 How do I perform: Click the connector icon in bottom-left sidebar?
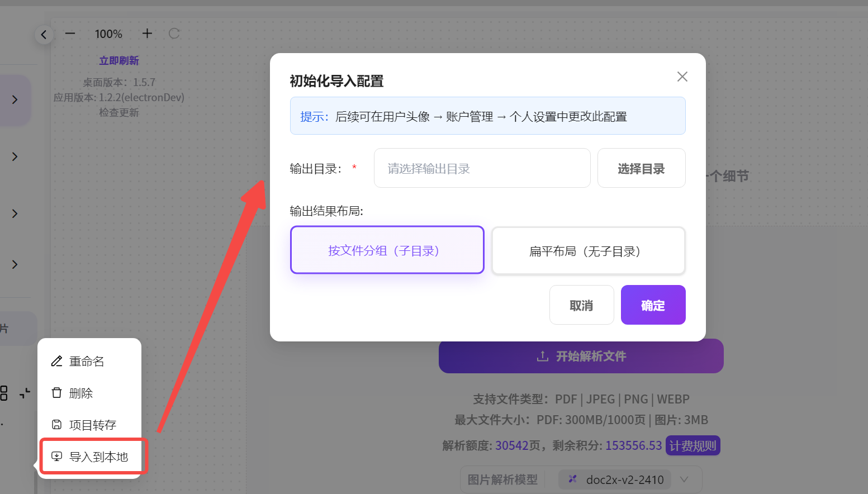[x=25, y=393]
